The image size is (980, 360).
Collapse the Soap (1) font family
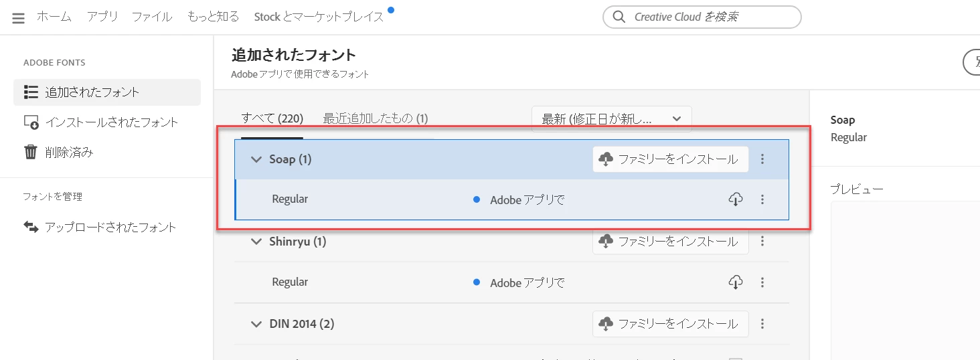(x=256, y=159)
